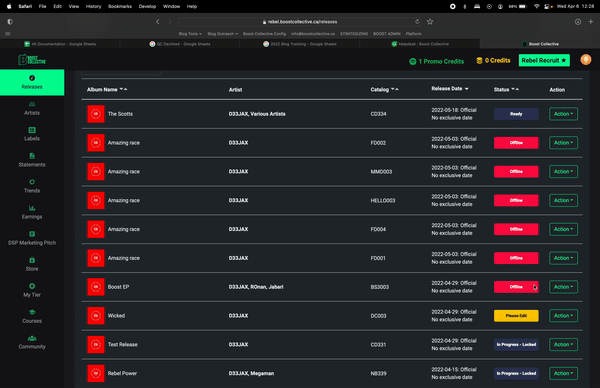Click the Rebel Power album cover

96,373
